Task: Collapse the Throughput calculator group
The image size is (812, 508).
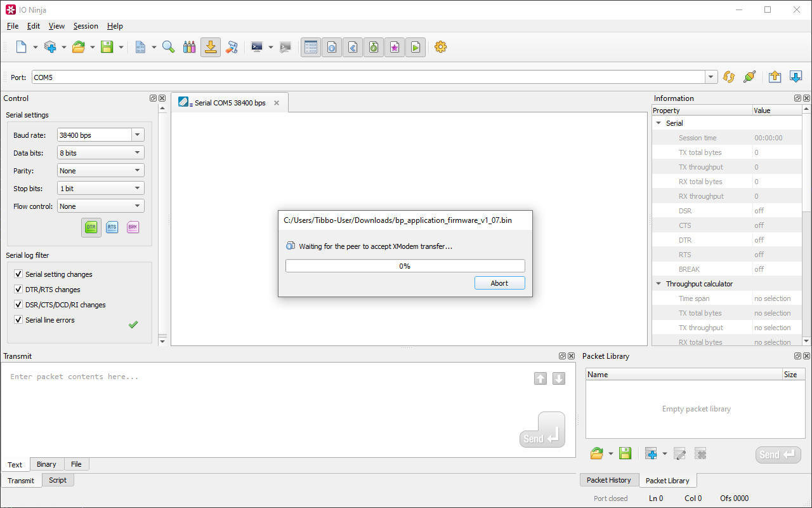Action: coord(658,284)
